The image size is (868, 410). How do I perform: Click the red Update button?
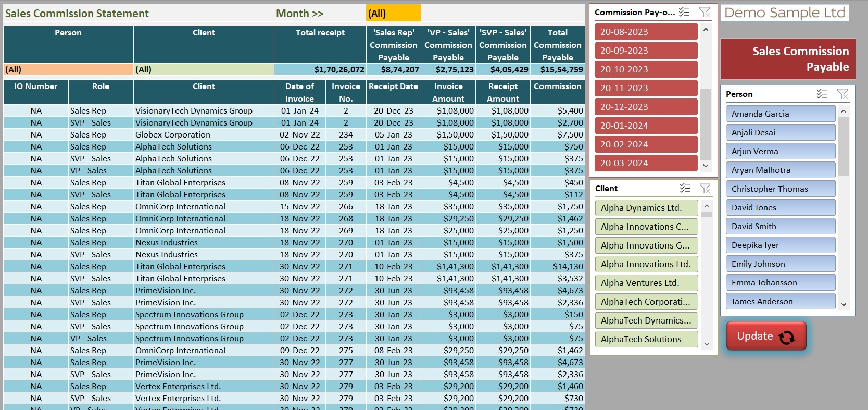tap(766, 336)
